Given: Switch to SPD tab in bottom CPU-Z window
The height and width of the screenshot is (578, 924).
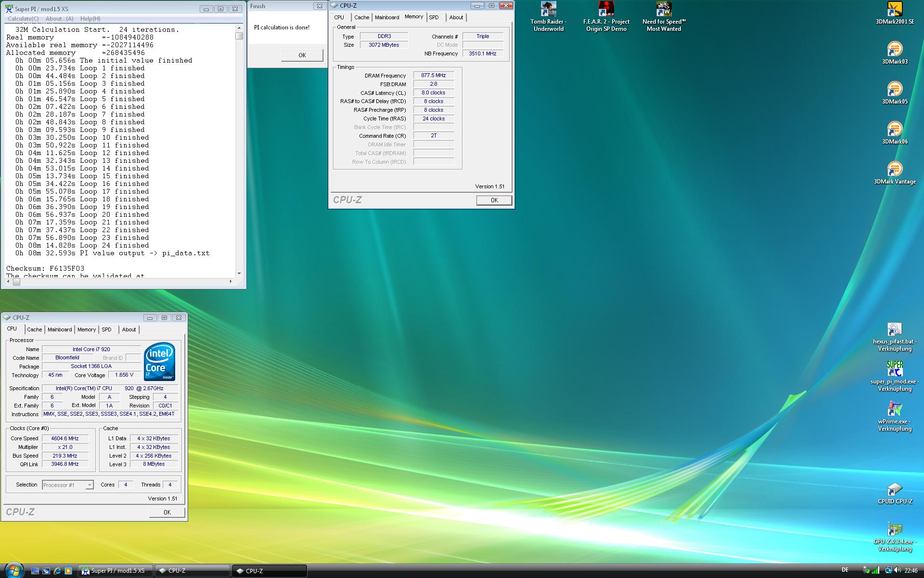Looking at the screenshot, I should (x=106, y=329).
